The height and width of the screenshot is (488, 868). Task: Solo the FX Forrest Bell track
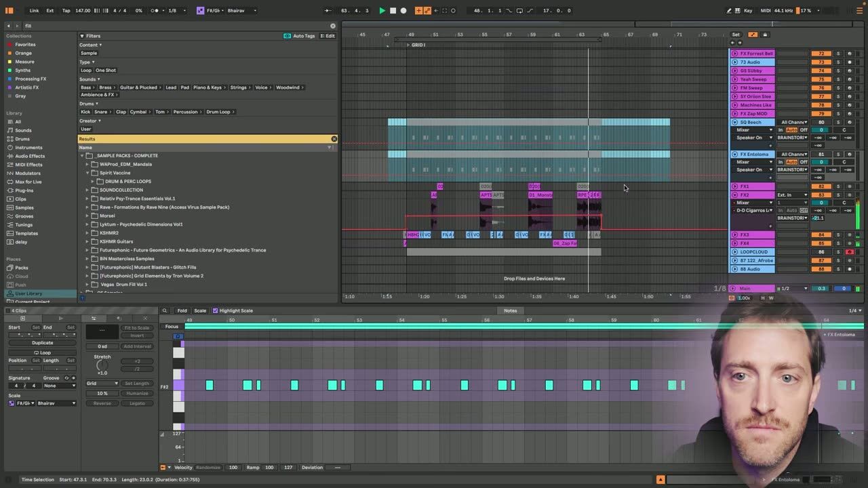[838, 54]
